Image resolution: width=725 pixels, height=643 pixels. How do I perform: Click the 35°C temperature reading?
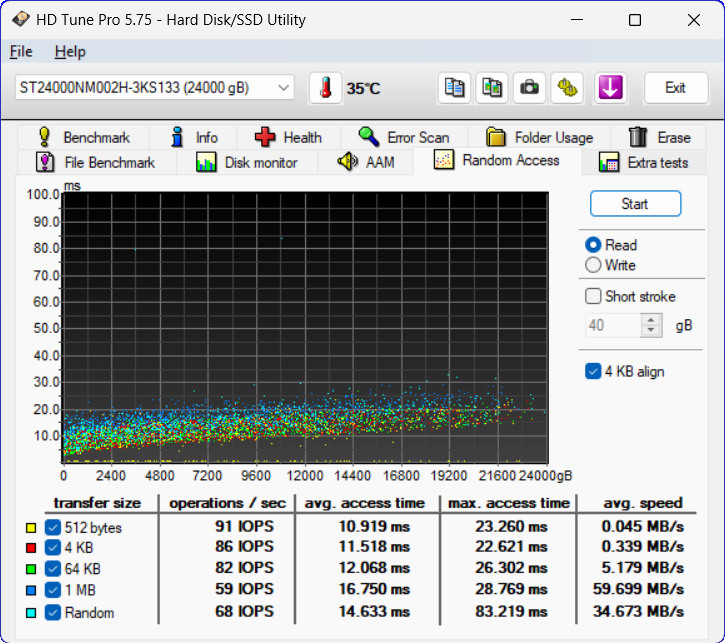[363, 88]
